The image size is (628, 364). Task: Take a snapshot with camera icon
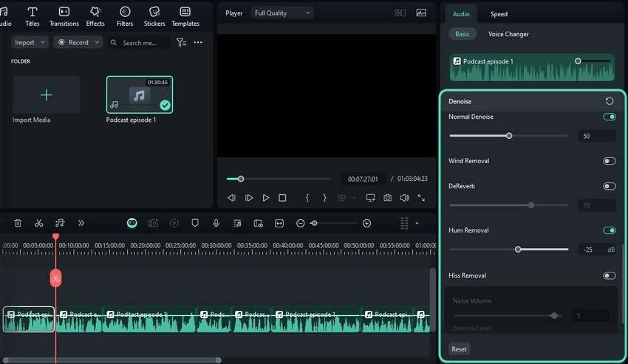[x=387, y=198]
